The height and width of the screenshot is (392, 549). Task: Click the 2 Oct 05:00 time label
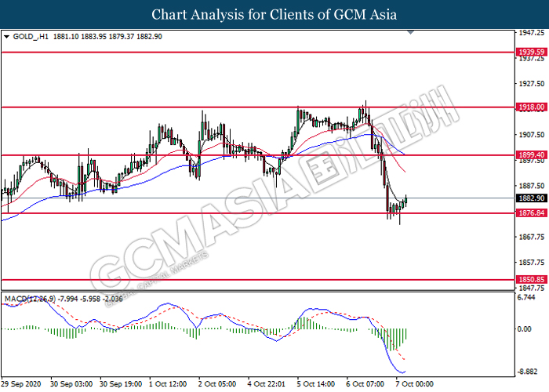tap(217, 384)
